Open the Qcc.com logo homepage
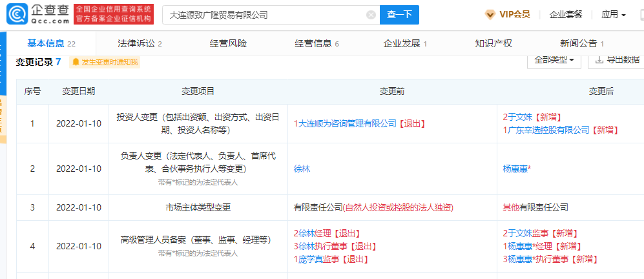The height and width of the screenshot is (279, 644). tap(37, 14)
